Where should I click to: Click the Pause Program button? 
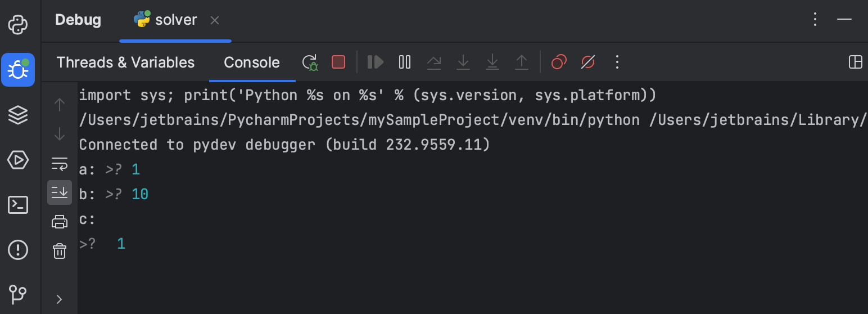405,62
